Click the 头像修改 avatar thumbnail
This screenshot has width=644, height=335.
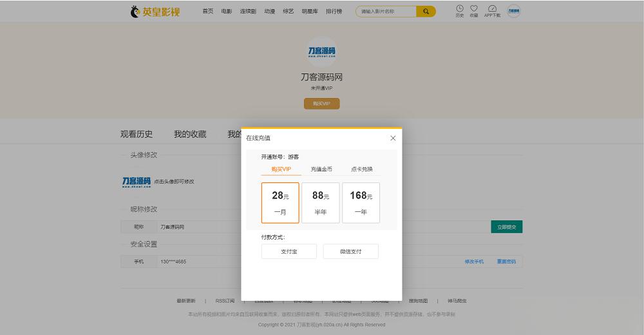tap(137, 182)
